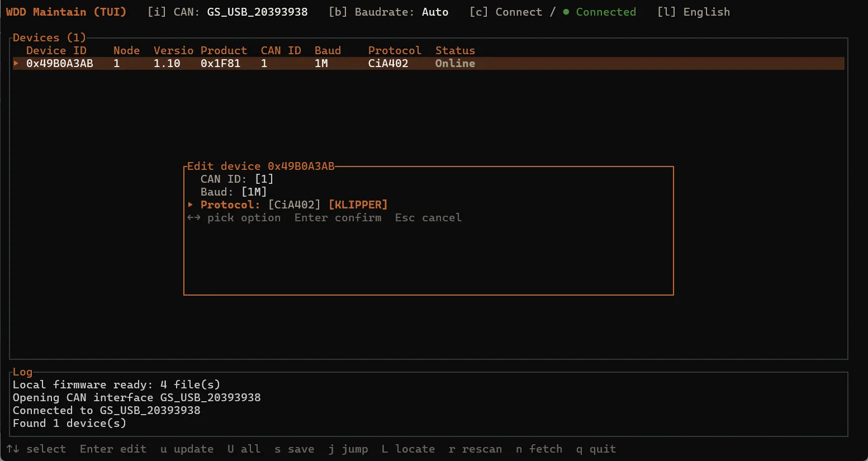Click the s save shortcut in footer
The image size is (868, 461).
(x=295, y=449)
